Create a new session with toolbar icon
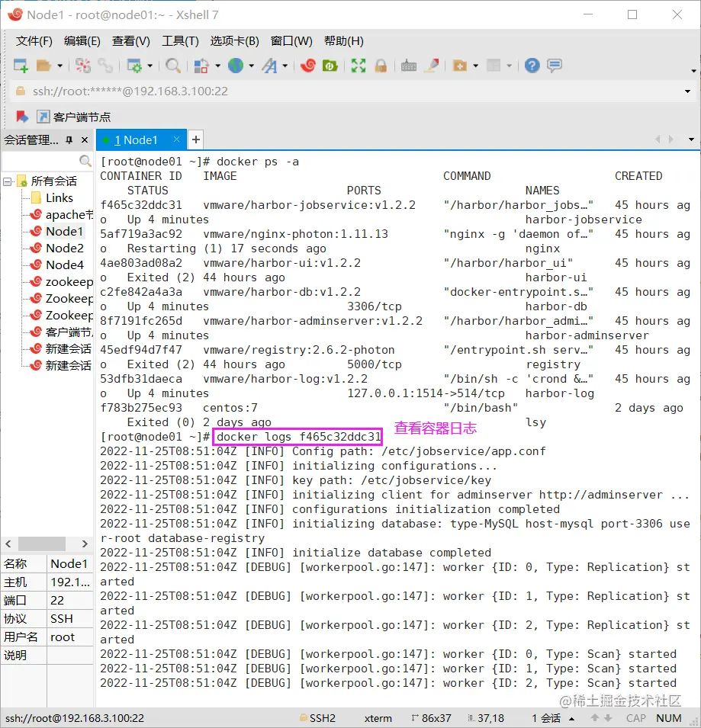The height and width of the screenshot is (728, 701). [x=21, y=66]
